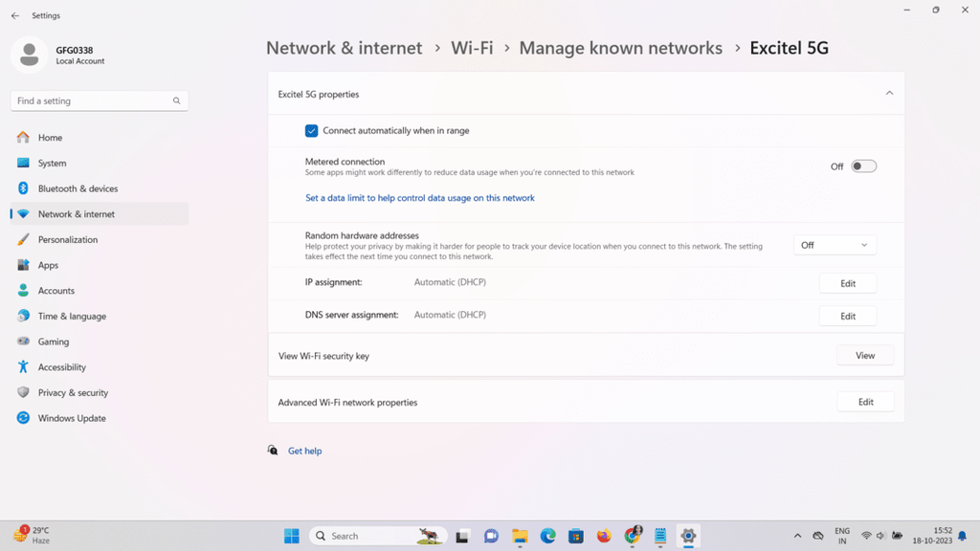This screenshot has width=980, height=551.
Task: Click the Get help headset icon
Action: point(273,451)
